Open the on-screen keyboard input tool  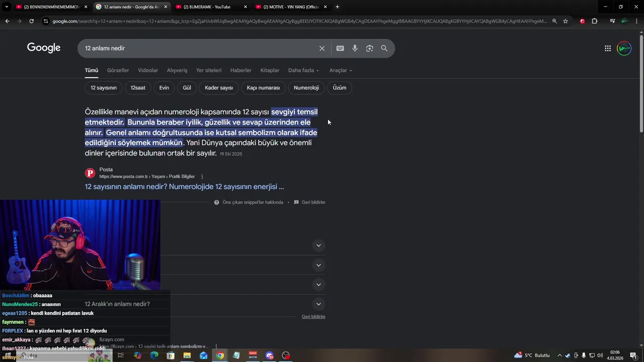(x=340, y=48)
